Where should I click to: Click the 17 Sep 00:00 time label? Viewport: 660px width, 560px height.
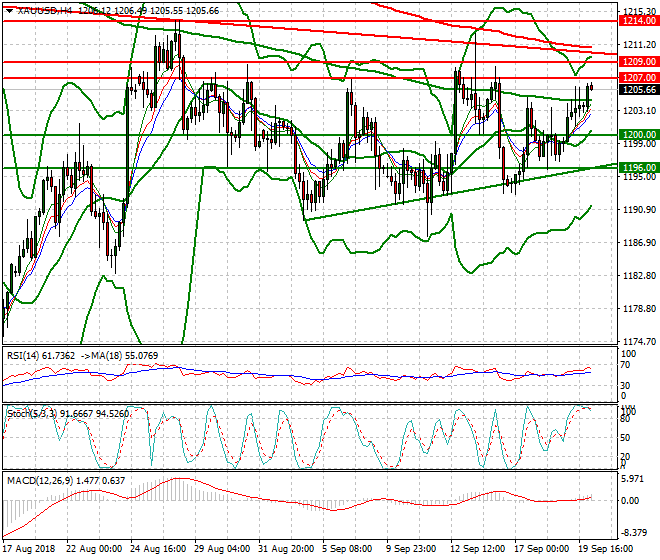[x=541, y=549]
